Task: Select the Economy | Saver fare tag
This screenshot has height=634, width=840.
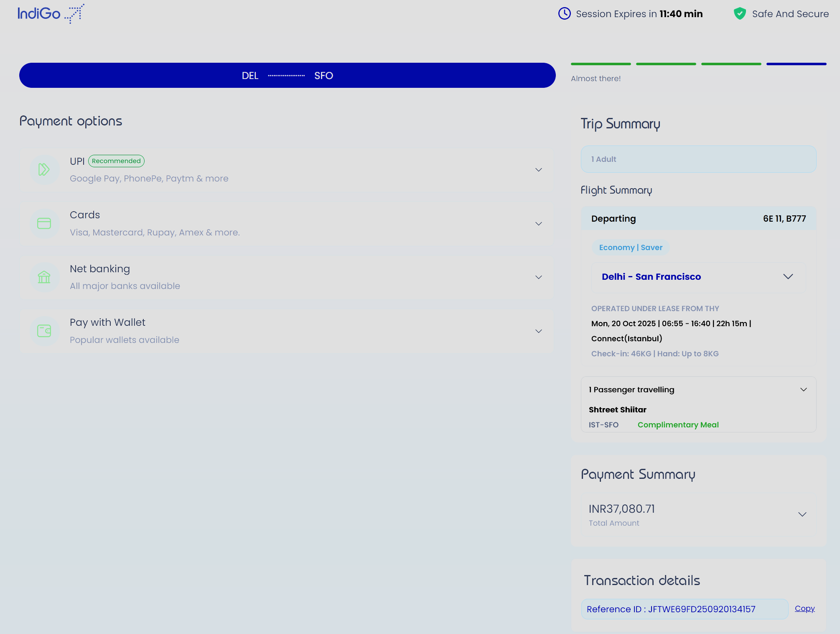Action: [630, 247]
